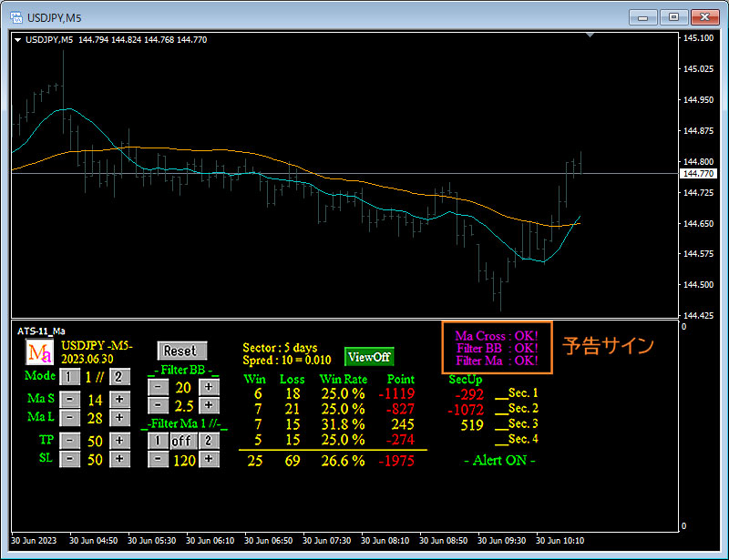Click the green ViewOff button

[x=369, y=357]
